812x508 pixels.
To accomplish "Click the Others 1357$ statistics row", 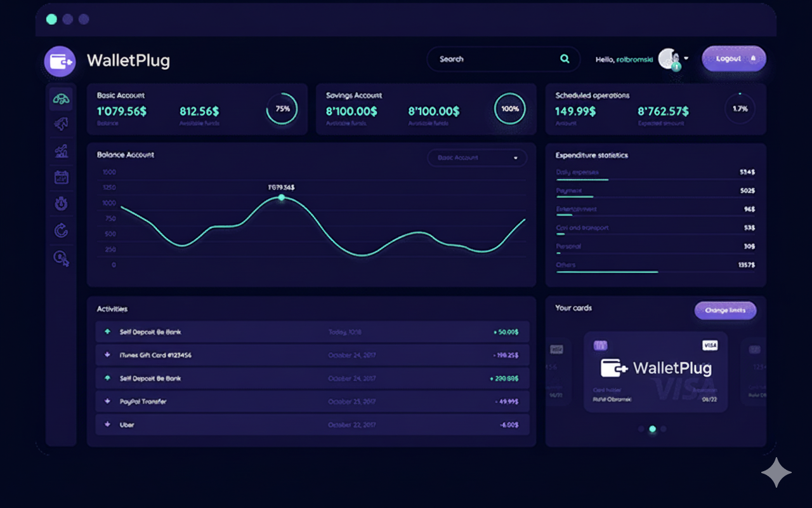I will (x=655, y=267).
